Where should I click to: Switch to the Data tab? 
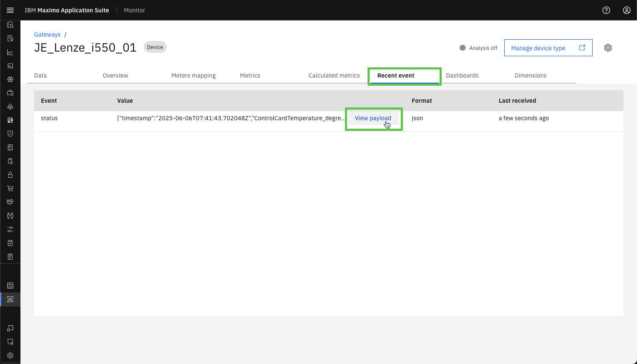coord(61,75)
